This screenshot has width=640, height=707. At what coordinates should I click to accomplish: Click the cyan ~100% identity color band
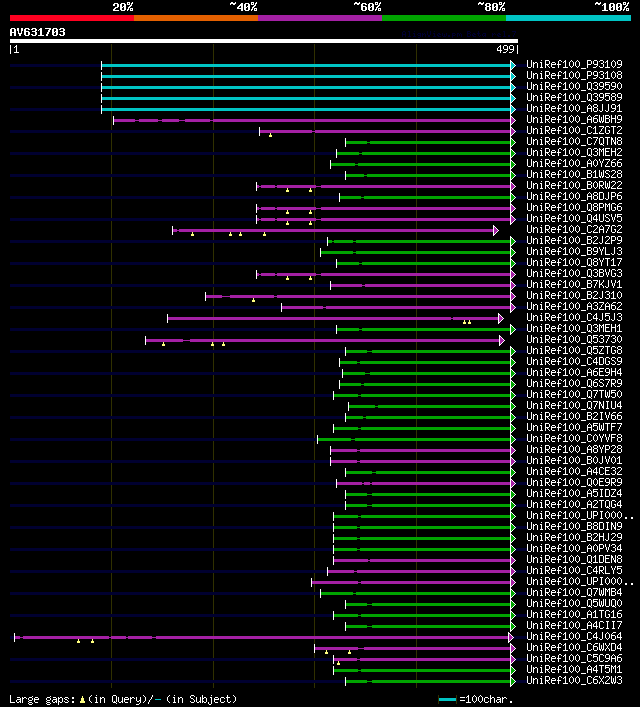[x=568, y=18]
